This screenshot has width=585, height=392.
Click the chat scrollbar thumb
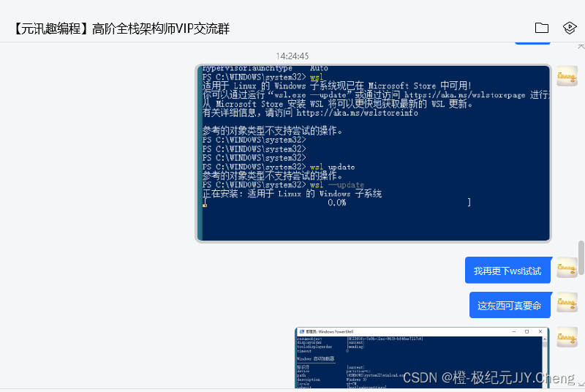[x=581, y=257]
